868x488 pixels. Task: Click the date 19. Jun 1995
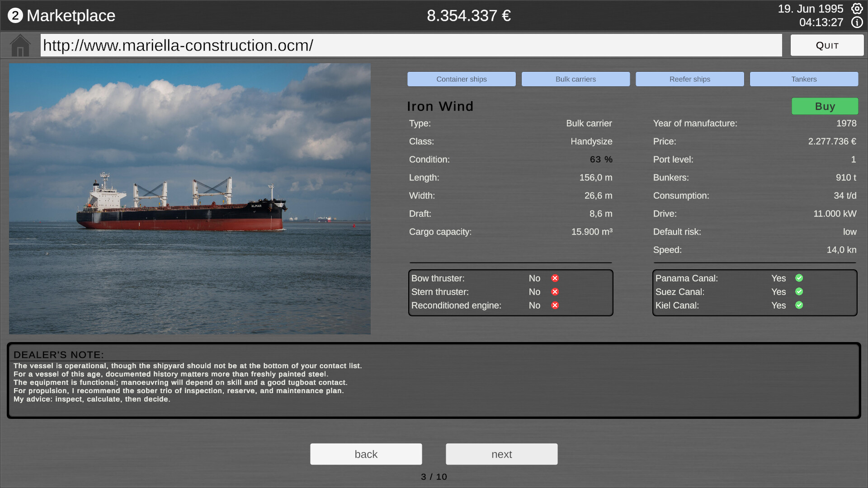tap(811, 9)
